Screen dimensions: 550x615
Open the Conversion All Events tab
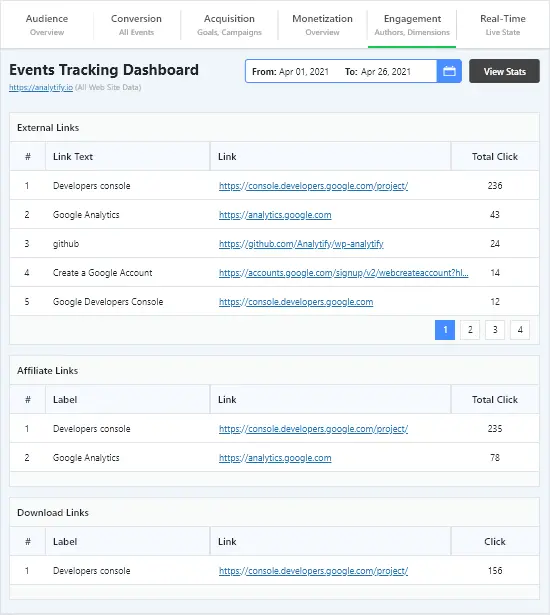(137, 25)
